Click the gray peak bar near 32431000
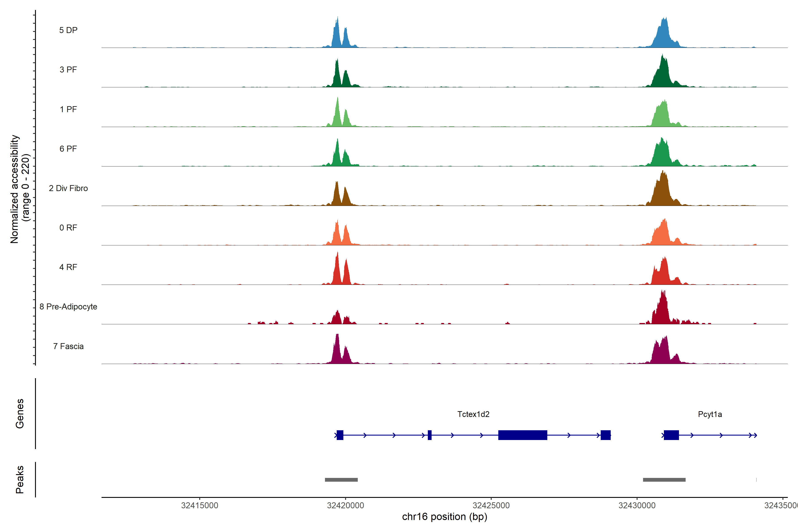 click(664, 480)
